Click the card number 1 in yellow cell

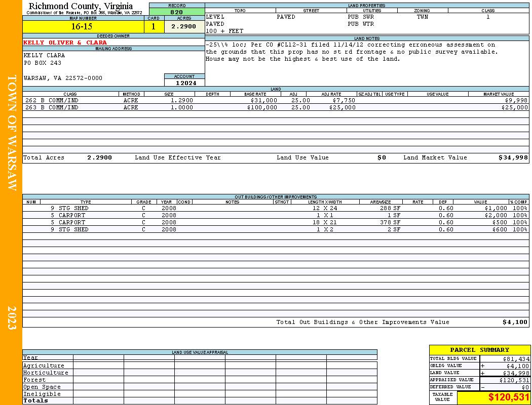click(154, 26)
